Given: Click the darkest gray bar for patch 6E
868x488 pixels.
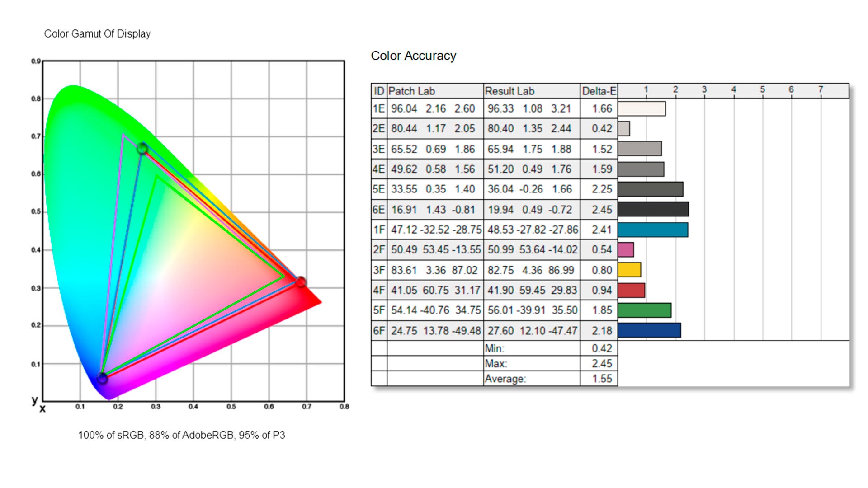Looking at the screenshot, I should pyautogui.click(x=653, y=209).
